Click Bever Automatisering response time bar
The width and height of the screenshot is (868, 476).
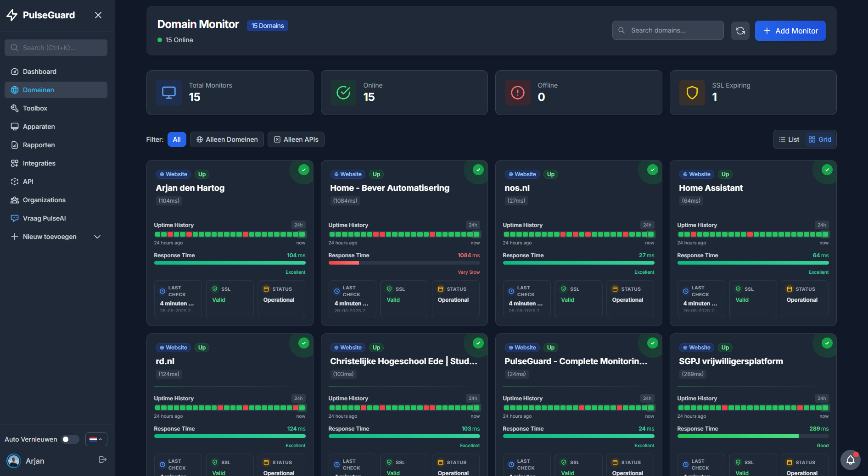(x=404, y=263)
